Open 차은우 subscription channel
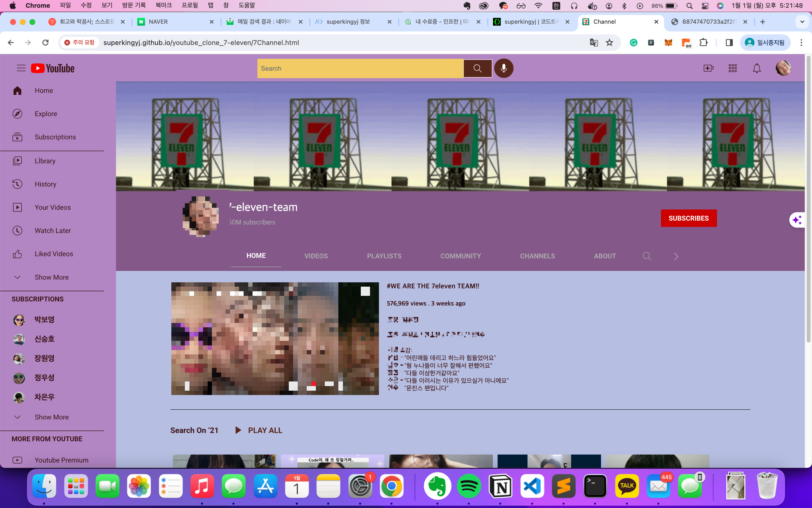This screenshot has height=508, width=812. click(x=34, y=397)
